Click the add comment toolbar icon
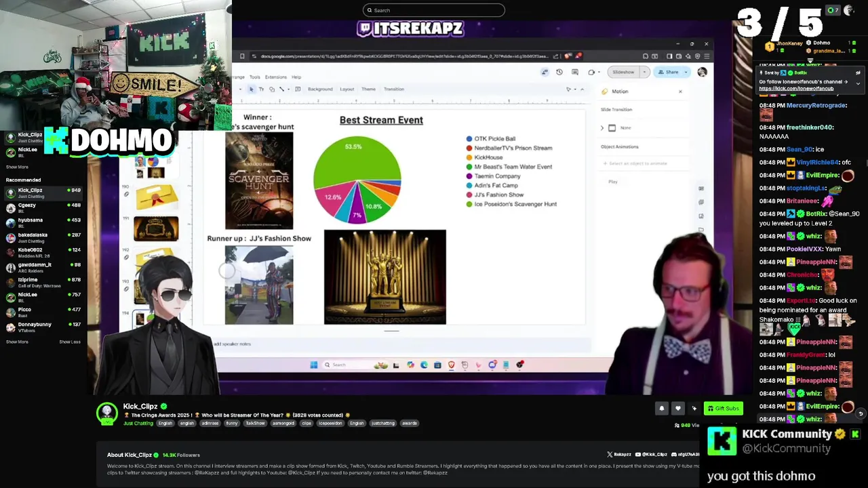The image size is (868, 488). tap(298, 89)
